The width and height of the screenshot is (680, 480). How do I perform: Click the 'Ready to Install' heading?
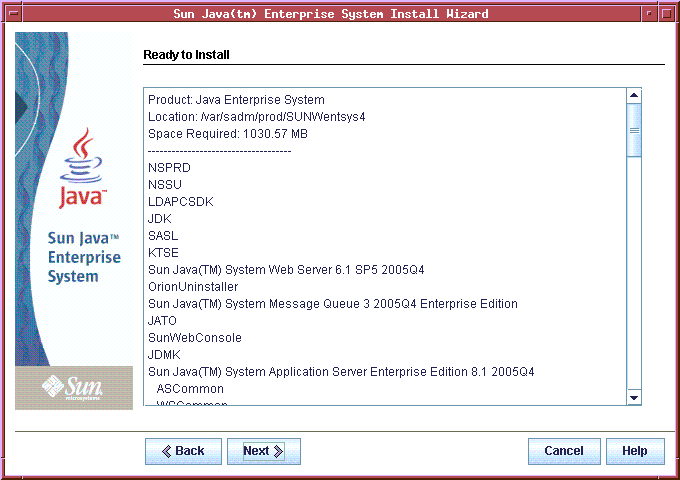click(x=186, y=55)
